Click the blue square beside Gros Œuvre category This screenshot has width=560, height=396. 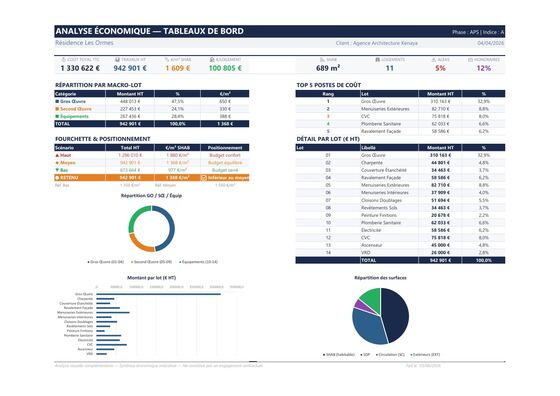pos(57,101)
